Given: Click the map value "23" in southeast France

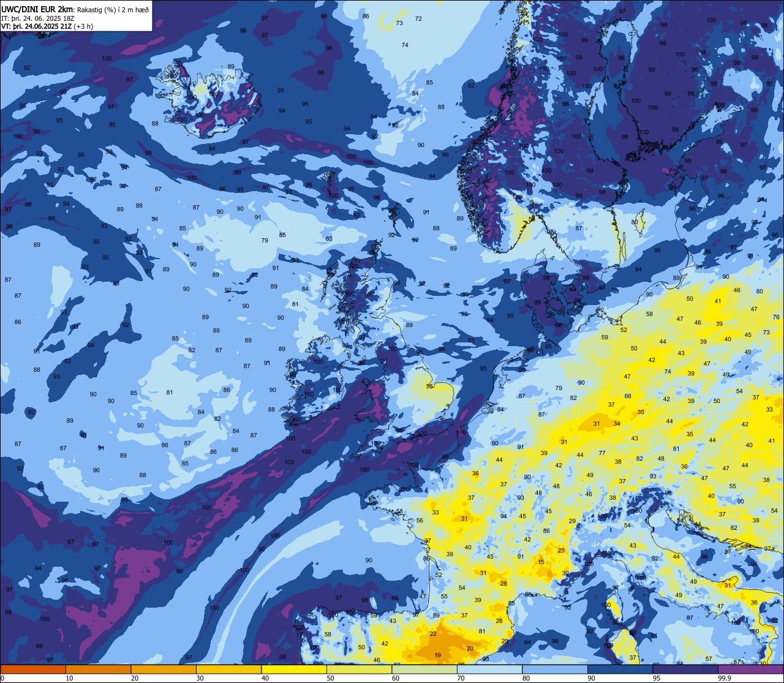Looking at the screenshot, I should (561, 551).
